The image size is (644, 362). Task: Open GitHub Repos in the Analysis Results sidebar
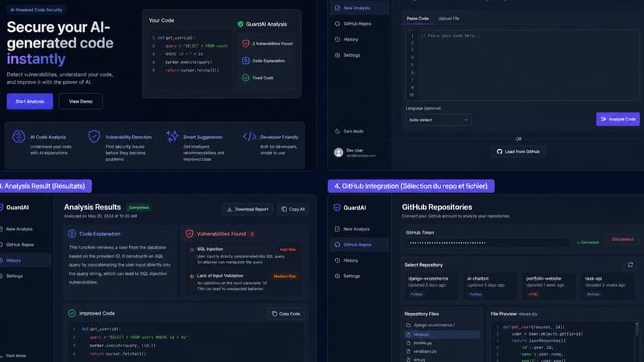[x=26, y=245]
